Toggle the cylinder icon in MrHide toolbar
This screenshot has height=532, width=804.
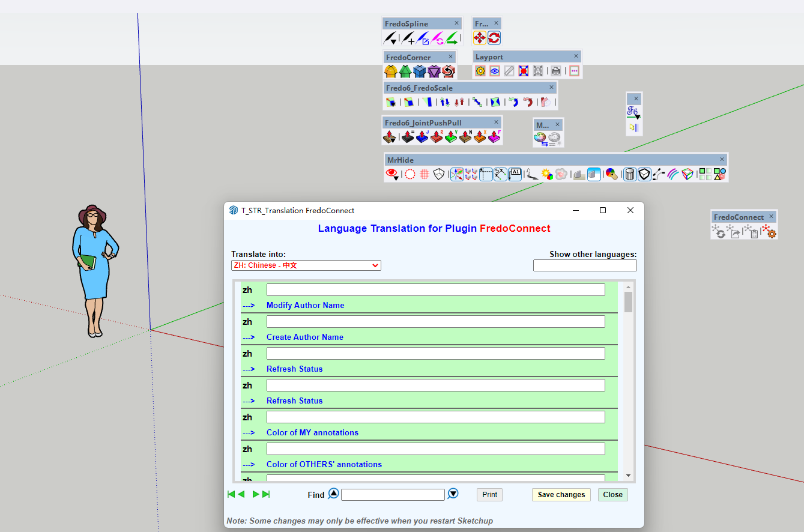click(630, 175)
